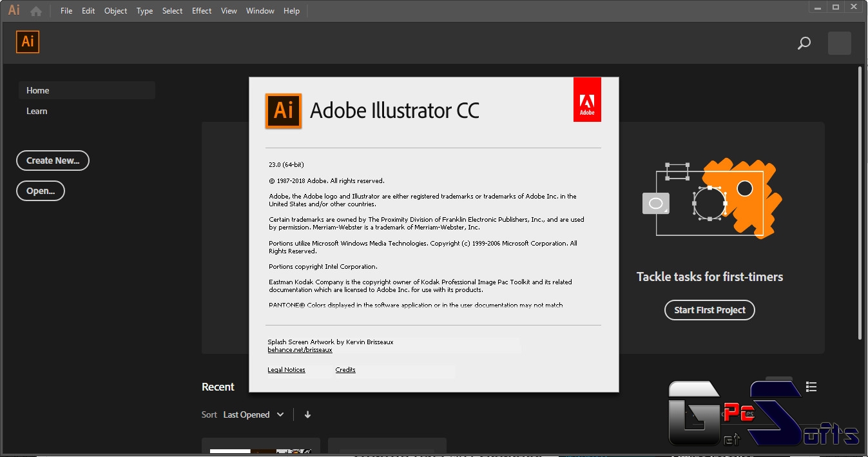868x457 pixels.
Task: Click the small Ai logo beside the Home icon
Action: tap(14, 10)
